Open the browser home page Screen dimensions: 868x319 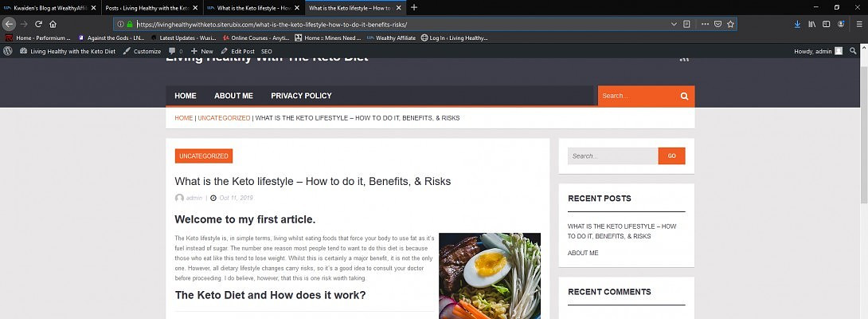click(x=53, y=24)
